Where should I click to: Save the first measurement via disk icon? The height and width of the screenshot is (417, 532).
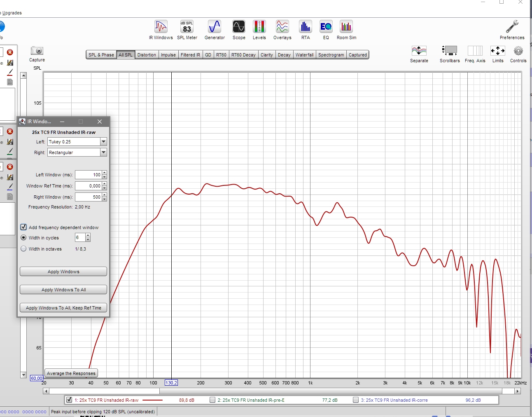[x=10, y=63]
